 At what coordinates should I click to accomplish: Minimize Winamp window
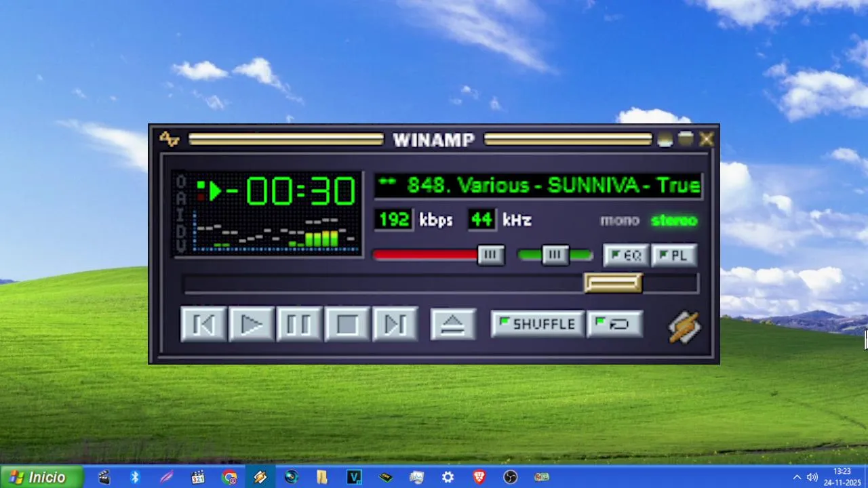coord(665,139)
